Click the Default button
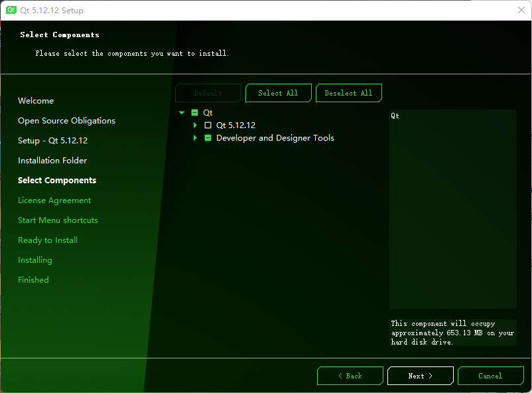Viewport: 532px width, 393px height. coord(208,93)
